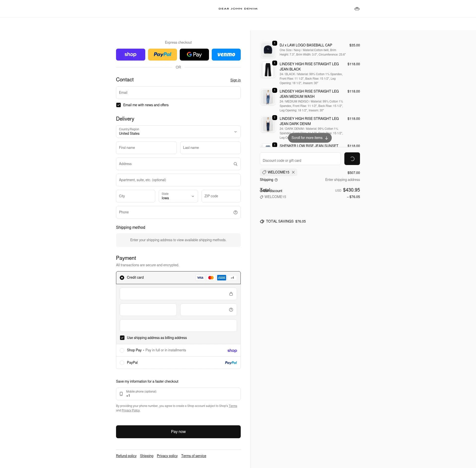
Task: Uncheck Email me with news and offers
Action: click(119, 105)
